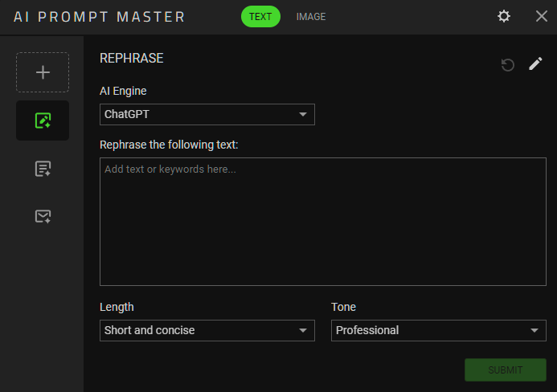Viewport: 557px width, 392px height.
Task: Click the arrow on the AI Engine combo box
Action: tap(303, 114)
